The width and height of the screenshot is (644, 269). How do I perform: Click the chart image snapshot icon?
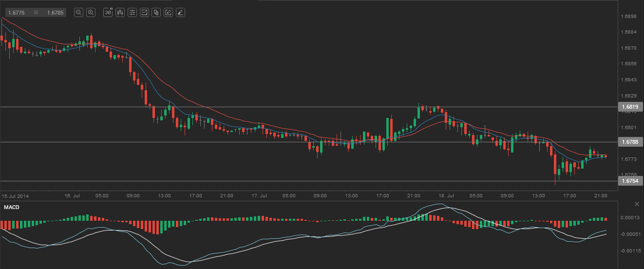[144, 13]
